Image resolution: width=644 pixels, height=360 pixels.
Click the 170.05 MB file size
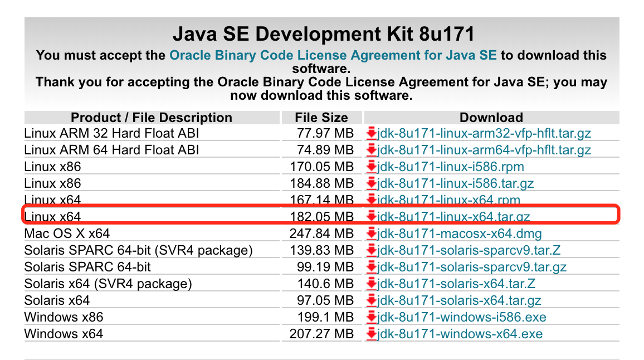(321, 167)
